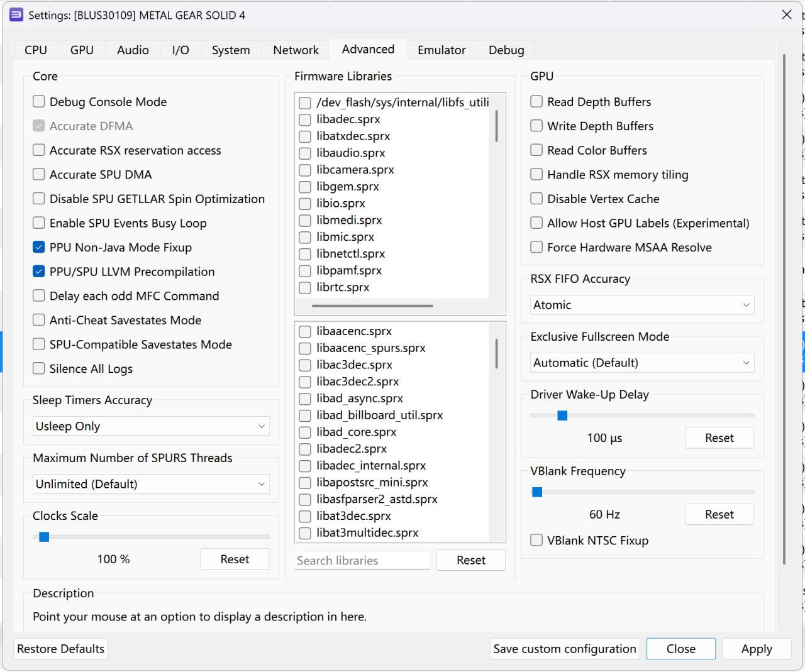Image resolution: width=805 pixels, height=672 pixels.
Task: Click upper firmware list horizontal scrollbar
Action: click(372, 306)
